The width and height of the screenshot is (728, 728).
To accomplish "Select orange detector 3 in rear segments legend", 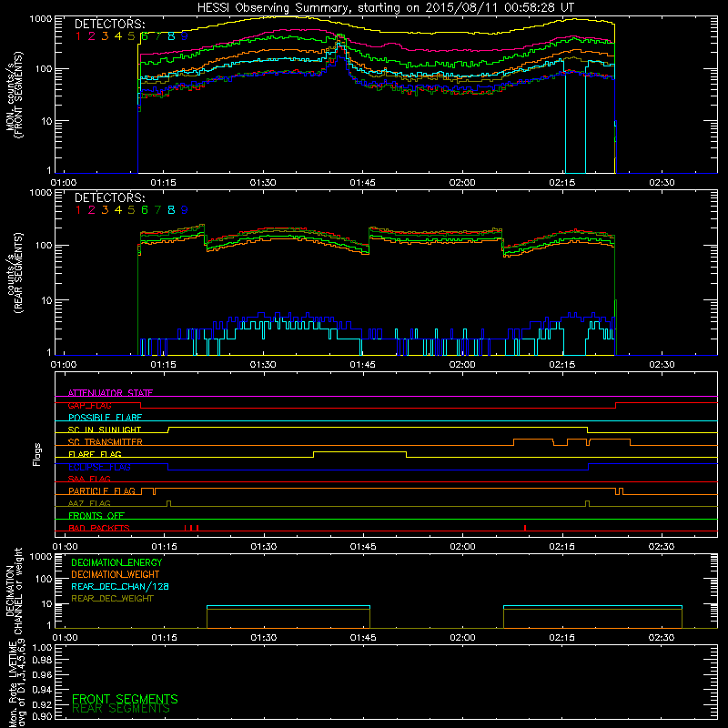I will tap(105, 210).
